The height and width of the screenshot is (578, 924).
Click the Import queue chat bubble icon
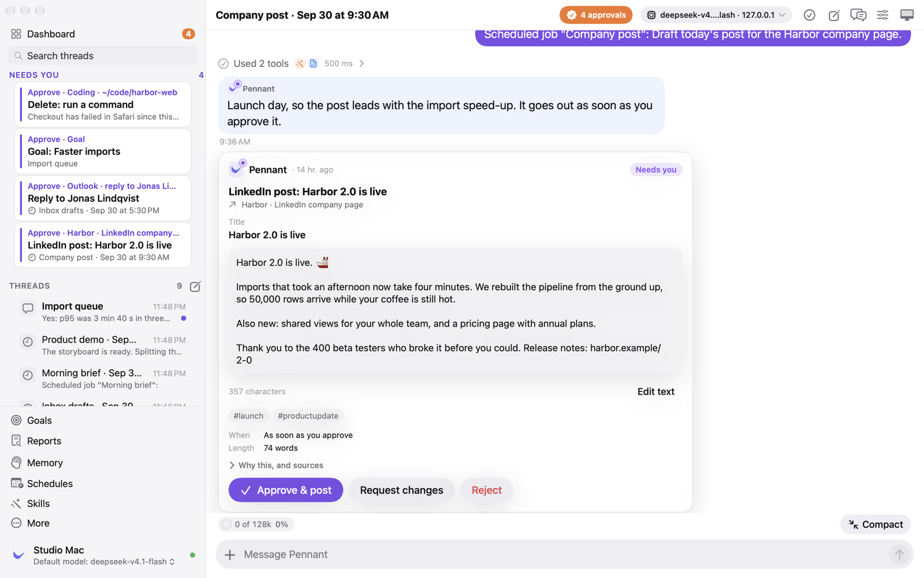(x=28, y=308)
